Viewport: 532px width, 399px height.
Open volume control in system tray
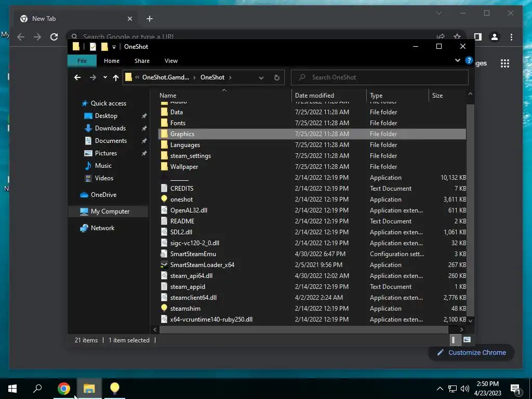click(465, 389)
